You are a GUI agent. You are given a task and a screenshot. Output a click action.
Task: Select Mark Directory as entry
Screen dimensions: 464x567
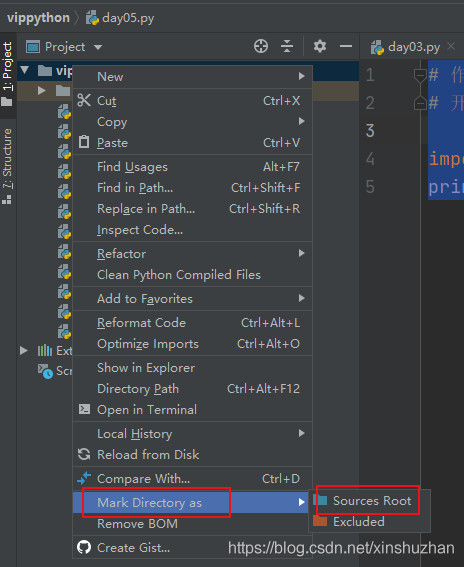pos(192,502)
